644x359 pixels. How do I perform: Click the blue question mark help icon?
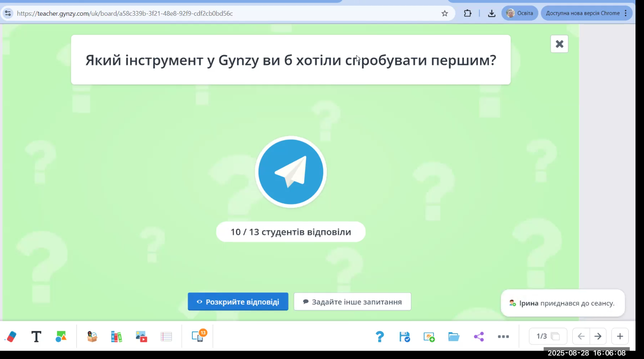pos(380,337)
